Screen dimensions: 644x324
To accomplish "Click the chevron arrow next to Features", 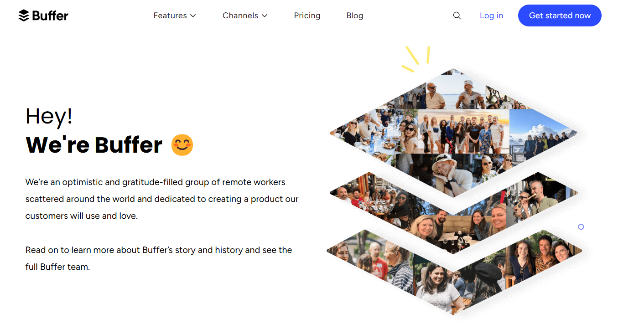I will click(x=193, y=15).
